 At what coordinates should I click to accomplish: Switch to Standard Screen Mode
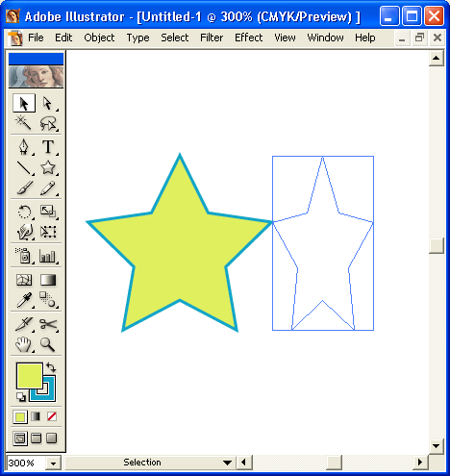point(20,438)
